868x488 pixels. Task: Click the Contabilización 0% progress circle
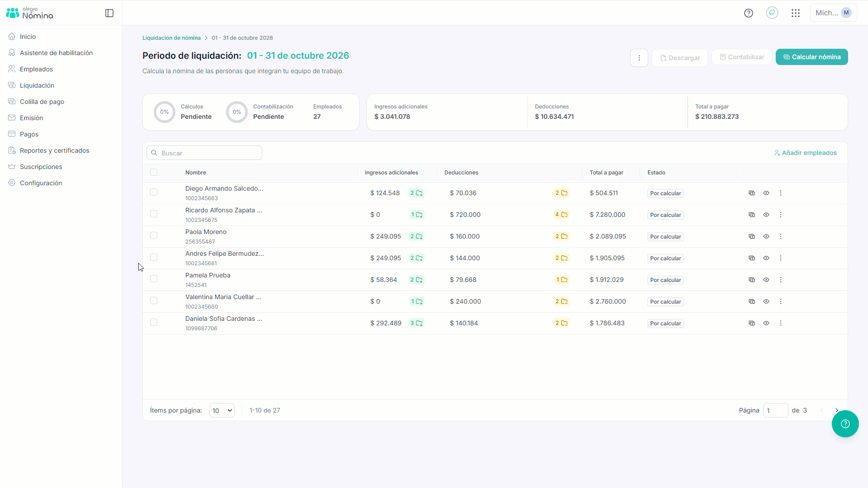(237, 112)
